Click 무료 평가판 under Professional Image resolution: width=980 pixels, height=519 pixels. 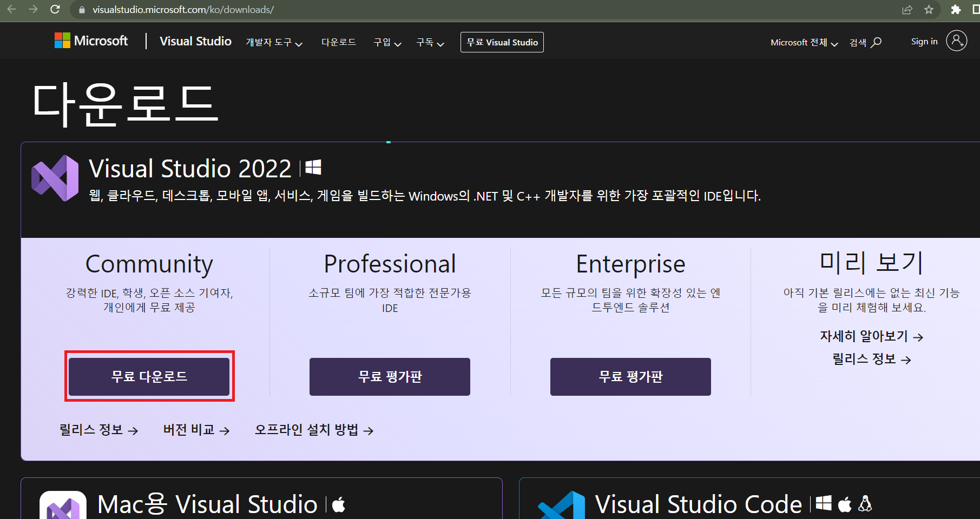click(x=390, y=376)
